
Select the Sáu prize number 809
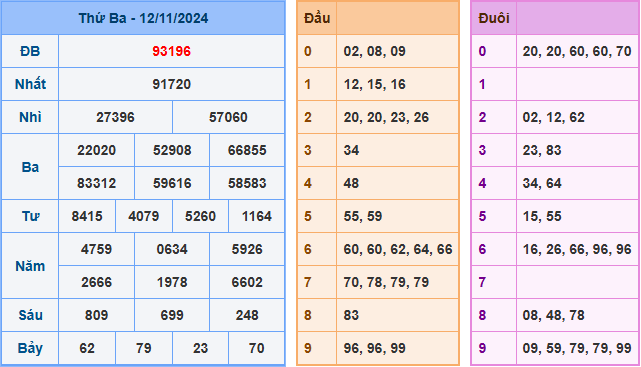coord(96,315)
